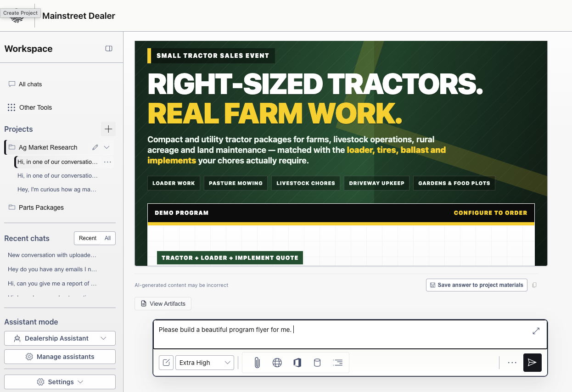
Task: Click DEMO PROGRAM header in flyer
Action: (182, 213)
